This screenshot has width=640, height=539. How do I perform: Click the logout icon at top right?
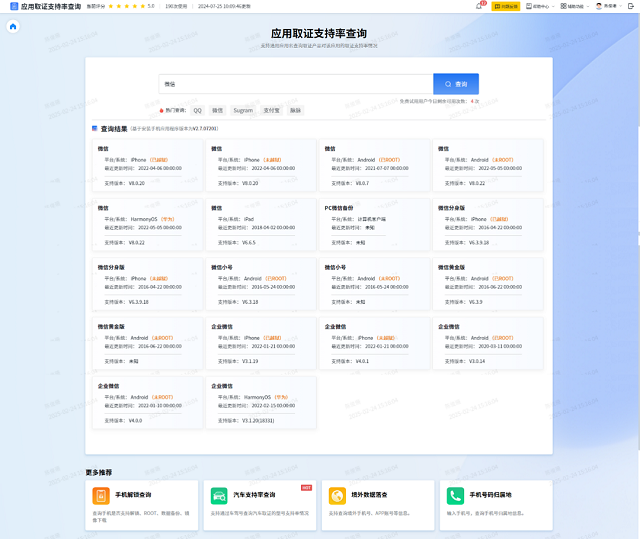tap(631, 6)
